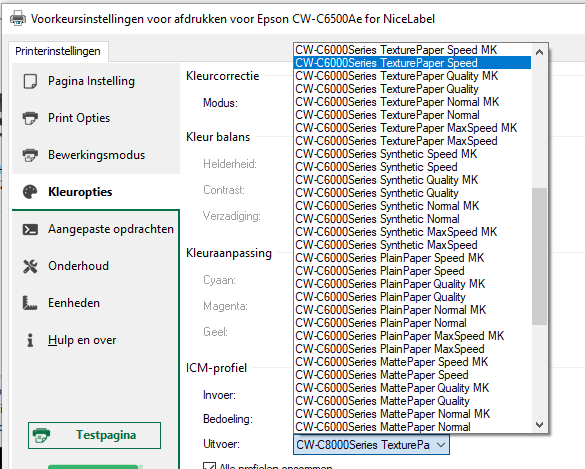The image size is (585, 469).
Task: Click the list's scroll down arrow
Action: 539,425
